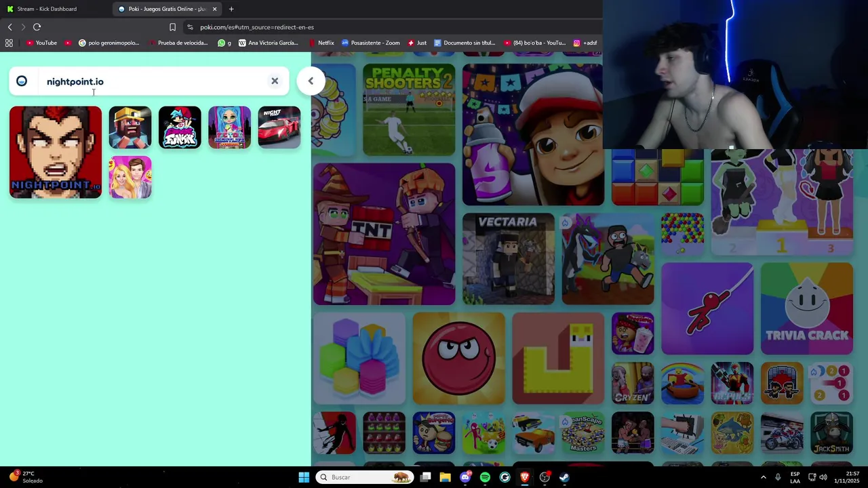Image resolution: width=868 pixels, height=488 pixels.
Task: Reload the current page
Action: pyautogui.click(x=37, y=27)
